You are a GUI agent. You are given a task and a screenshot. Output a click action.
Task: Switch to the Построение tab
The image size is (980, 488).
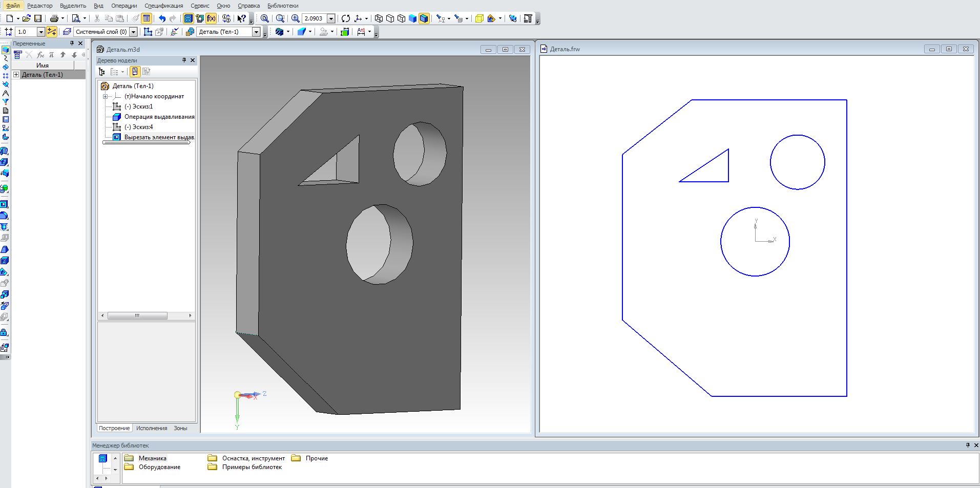coord(114,428)
